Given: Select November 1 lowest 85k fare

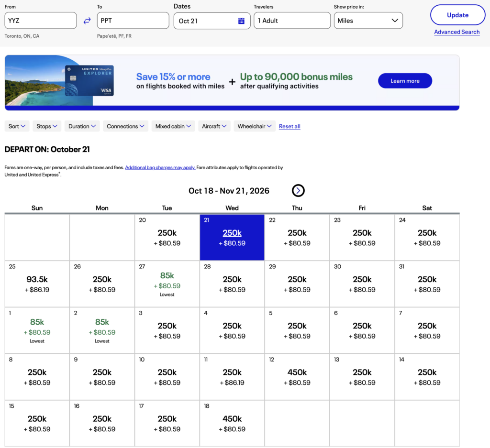Looking at the screenshot, I should 37,330.
